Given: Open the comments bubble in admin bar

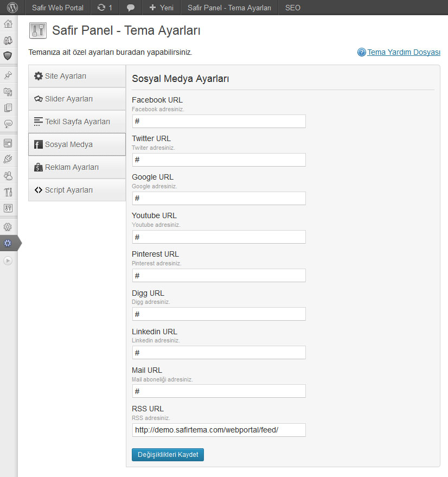Looking at the screenshot, I should point(131,8).
